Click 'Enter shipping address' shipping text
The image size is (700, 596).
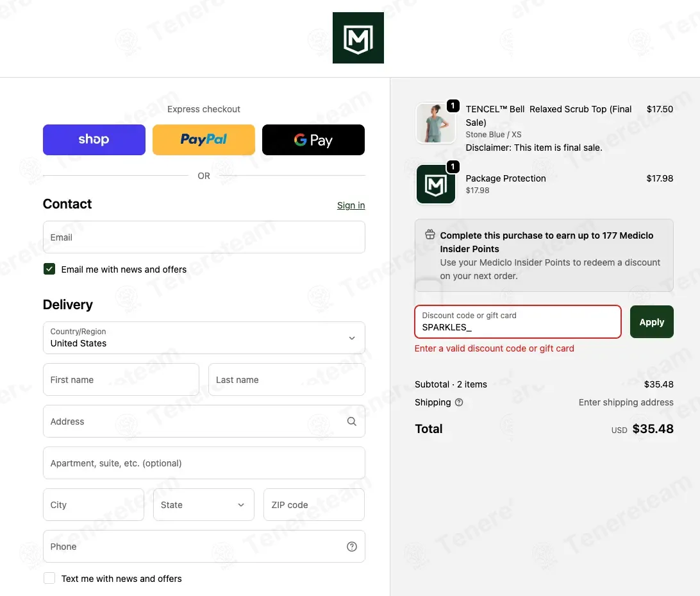(x=626, y=402)
